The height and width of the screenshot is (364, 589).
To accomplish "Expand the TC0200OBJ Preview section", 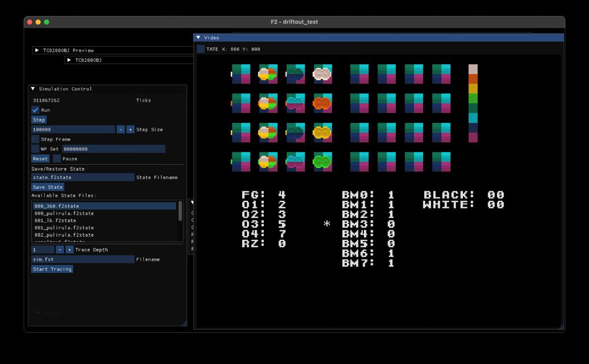I will (x=37, y=51).
